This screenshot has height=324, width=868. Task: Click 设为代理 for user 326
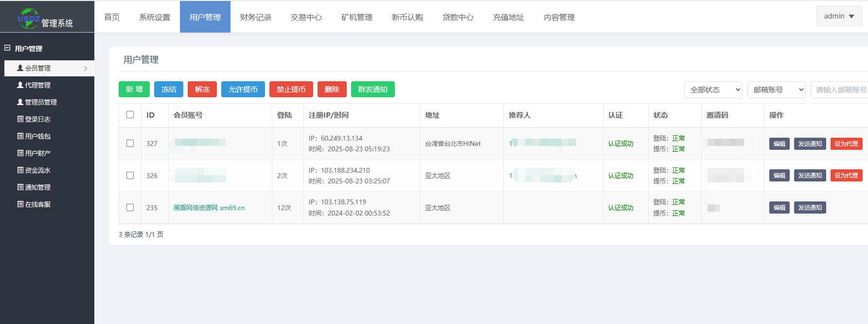tap(846, 176)
